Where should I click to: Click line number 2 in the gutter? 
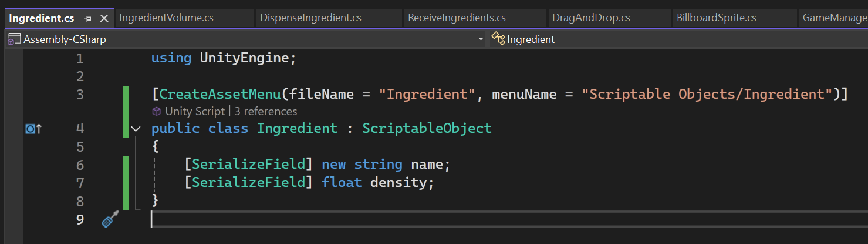[x=80, y=76]
